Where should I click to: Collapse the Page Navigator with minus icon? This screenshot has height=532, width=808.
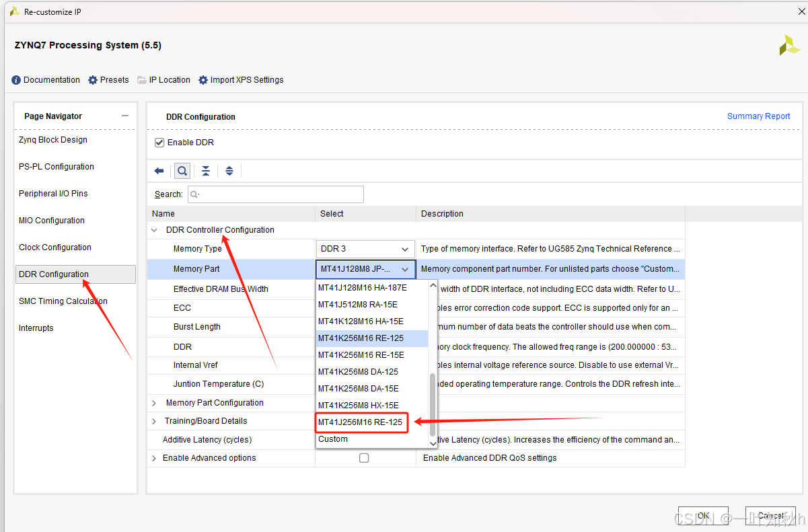tap(125, 116)
